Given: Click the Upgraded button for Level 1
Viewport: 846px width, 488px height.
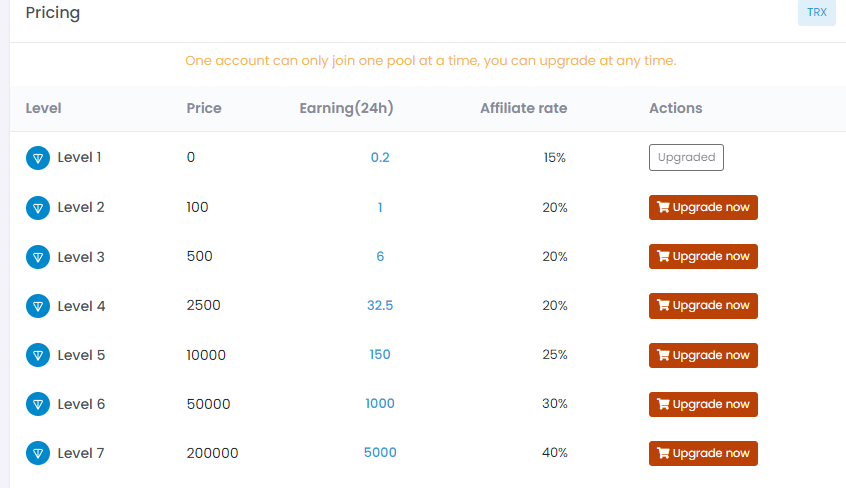Looking at the screenshot, I should coord(686,158).
